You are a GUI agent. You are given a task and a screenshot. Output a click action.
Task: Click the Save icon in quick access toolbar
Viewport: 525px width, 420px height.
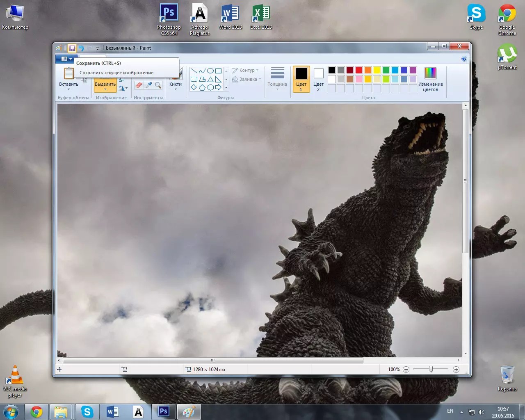(72, 48)
